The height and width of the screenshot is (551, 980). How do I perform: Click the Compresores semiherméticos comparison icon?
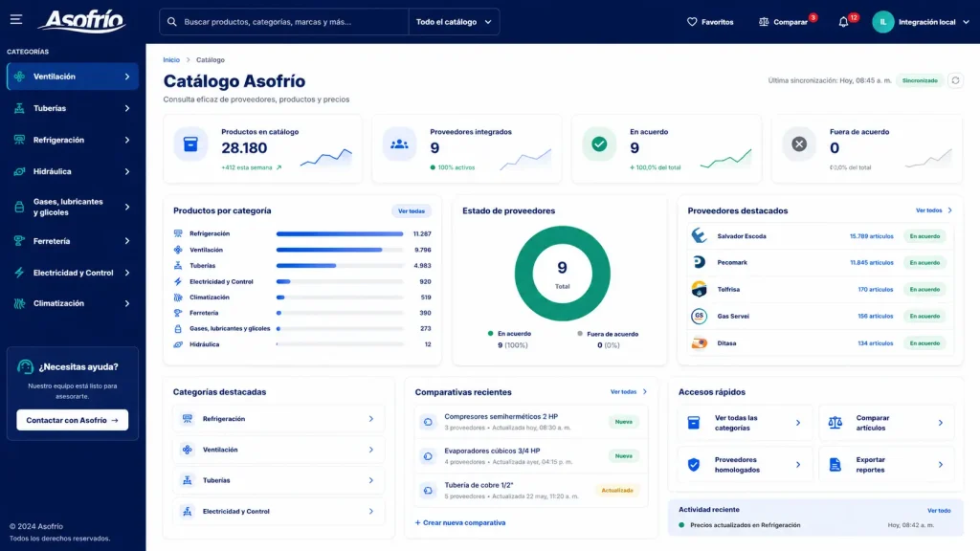click(428, 422)
